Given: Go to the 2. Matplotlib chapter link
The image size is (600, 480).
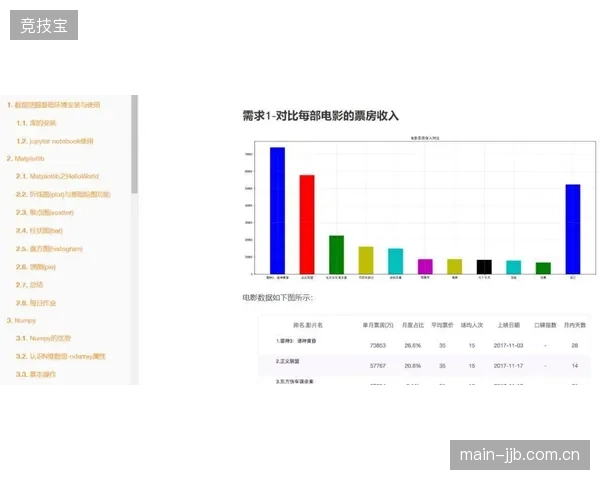Looking at the screenshot, I should tap(26, 158).
